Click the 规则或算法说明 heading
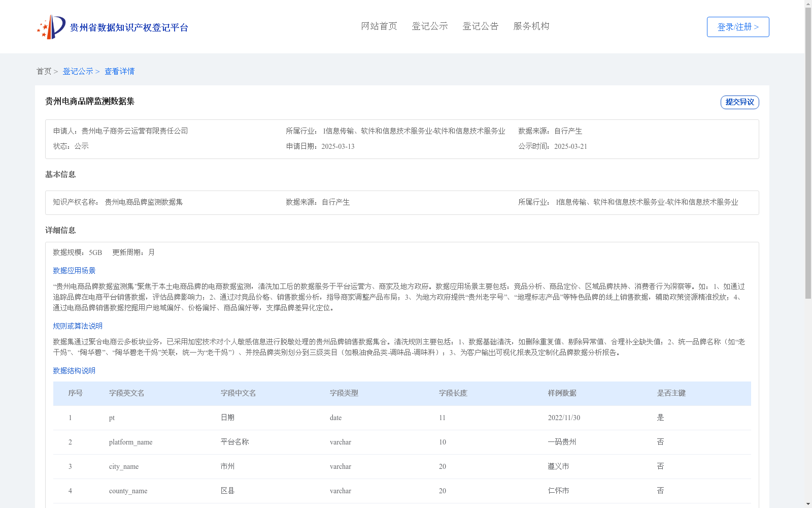The width and height of the screenshot is (812, 508). pos(78,326)
